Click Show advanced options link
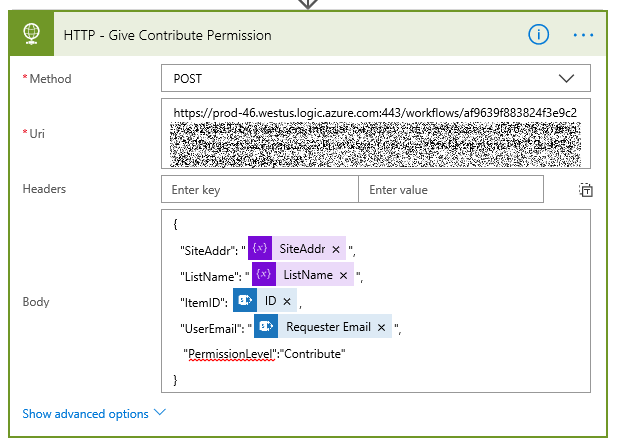Image resolution: width=620 pixels, height=447 pixels. [x=85, y=414]
